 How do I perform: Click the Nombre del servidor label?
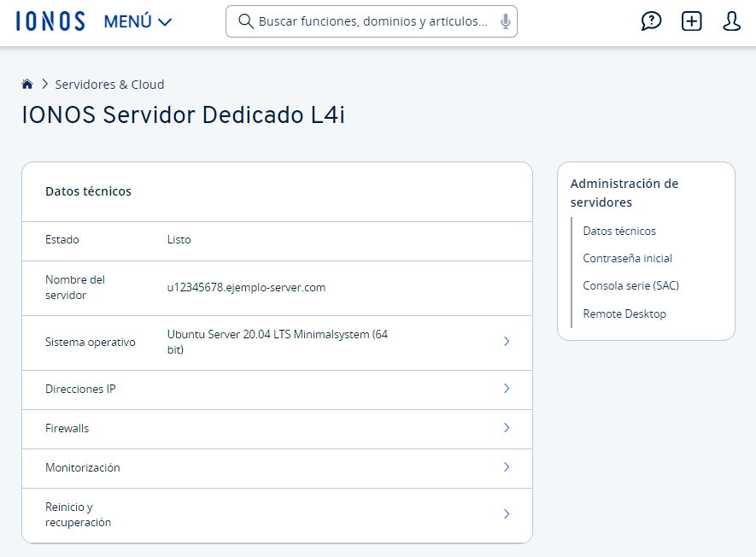point(74,287)
